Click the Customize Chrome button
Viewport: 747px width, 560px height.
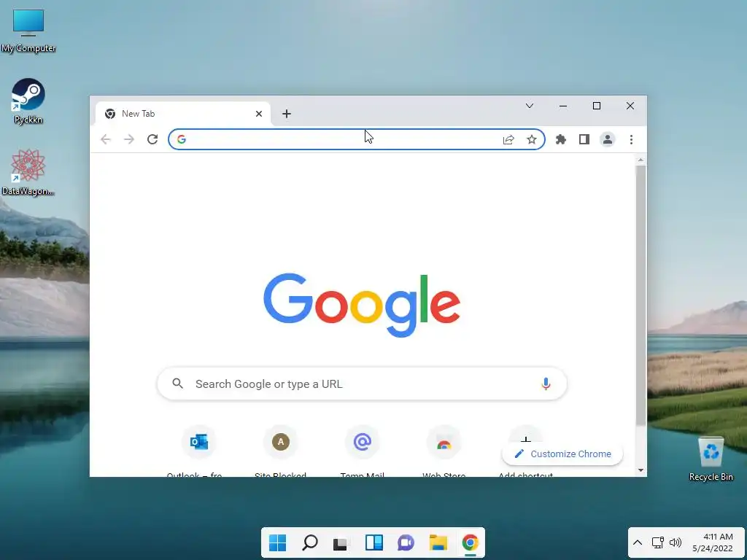pyautogui.click(x=562, y=454)
